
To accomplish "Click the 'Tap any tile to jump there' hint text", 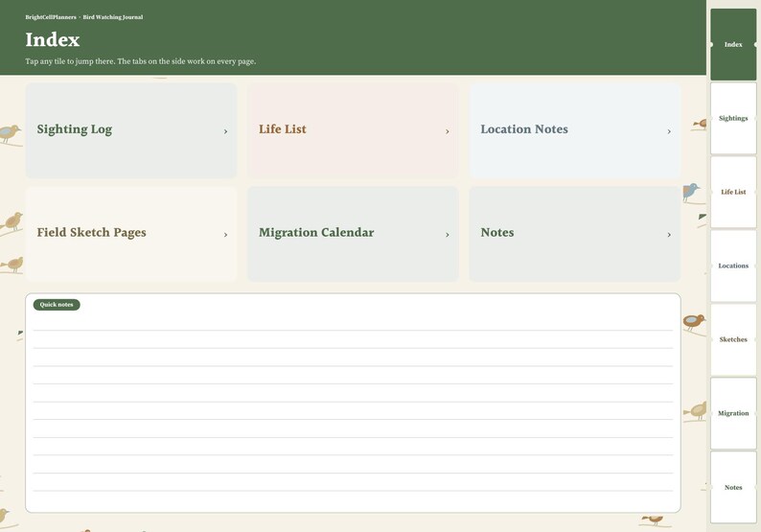I will (x=140, y=61).
